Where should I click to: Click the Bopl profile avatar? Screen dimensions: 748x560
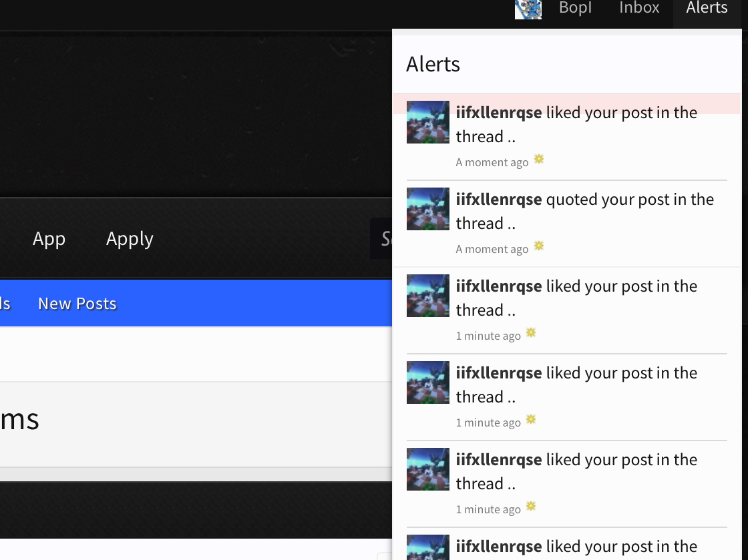[528, 9]
